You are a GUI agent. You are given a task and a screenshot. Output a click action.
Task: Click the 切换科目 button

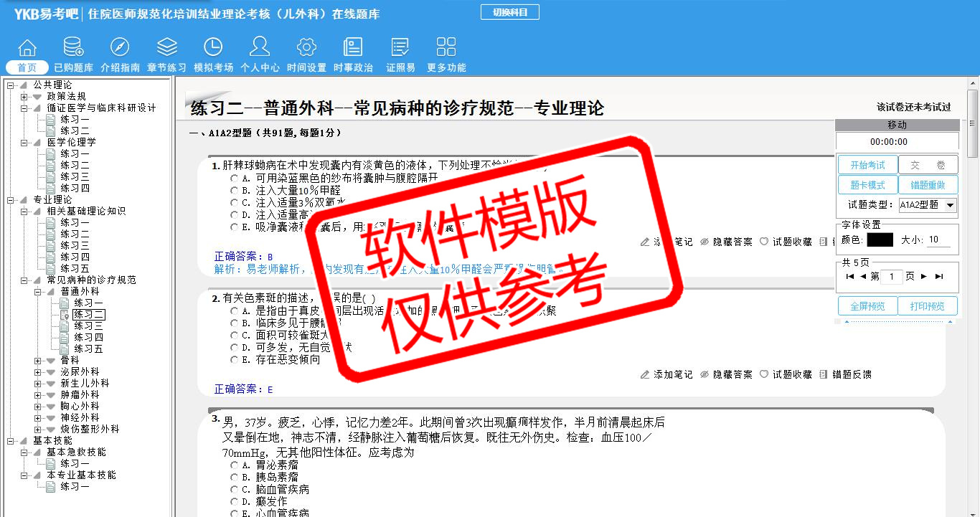[509, 12]
